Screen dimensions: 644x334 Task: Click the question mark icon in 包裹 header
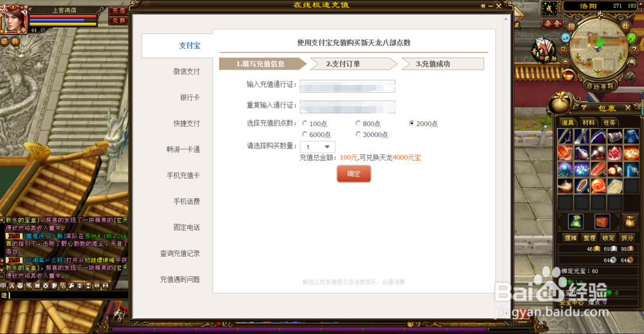click(583, 107)
